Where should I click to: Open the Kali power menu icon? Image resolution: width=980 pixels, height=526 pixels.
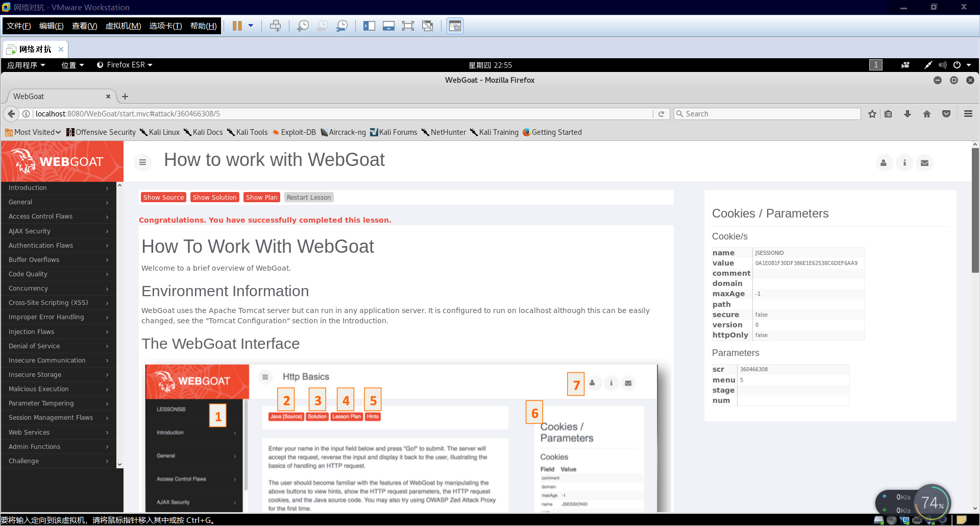958,65
